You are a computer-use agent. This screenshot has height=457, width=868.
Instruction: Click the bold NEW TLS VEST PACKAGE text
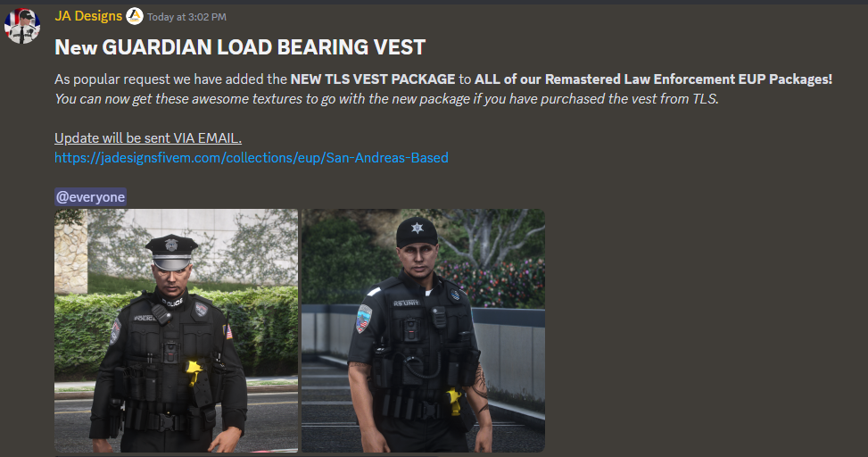pyautogui.click(x=373, y=79)
